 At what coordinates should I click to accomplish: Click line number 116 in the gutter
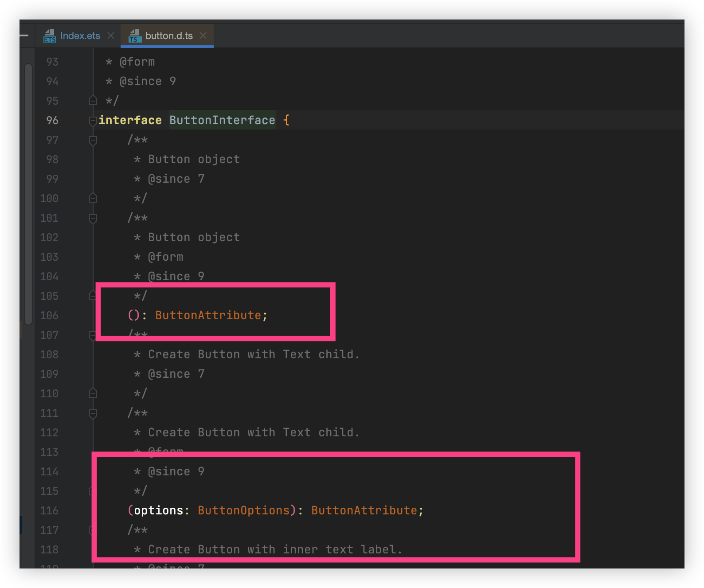(49, 510)
